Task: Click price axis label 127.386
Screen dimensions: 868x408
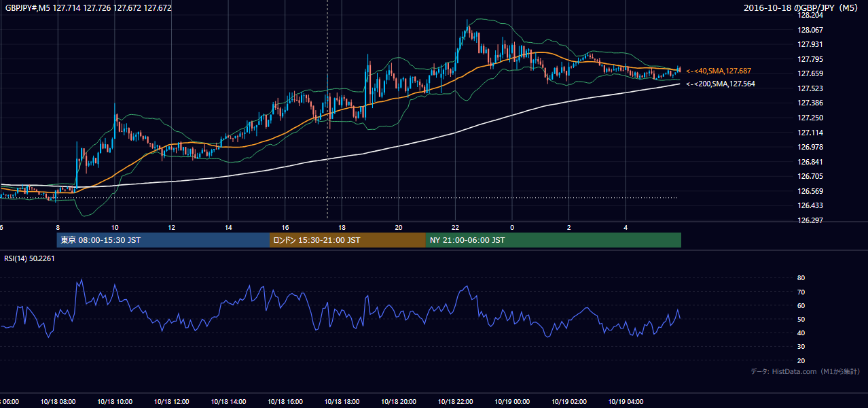Action: click(x=810, y=103)
